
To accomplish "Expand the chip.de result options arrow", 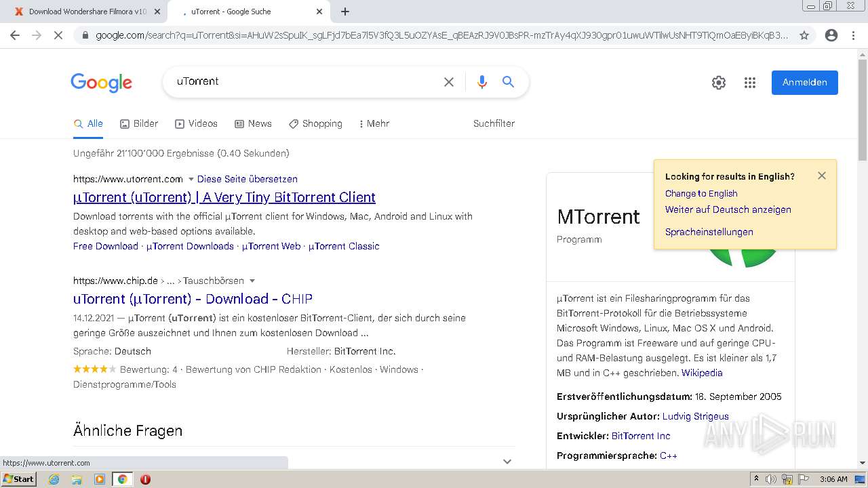I will tap(252, 281).
